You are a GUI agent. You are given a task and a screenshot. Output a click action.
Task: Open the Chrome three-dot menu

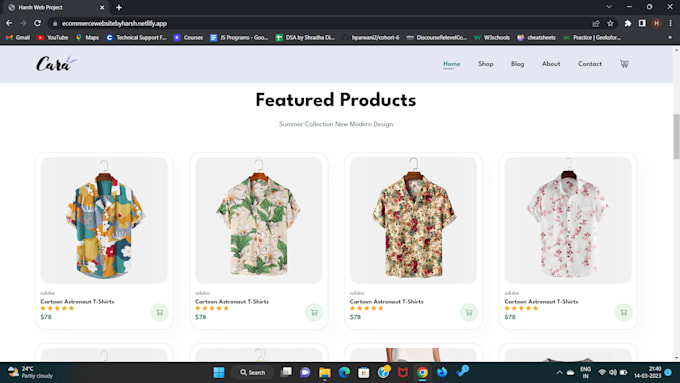point(670,23)
